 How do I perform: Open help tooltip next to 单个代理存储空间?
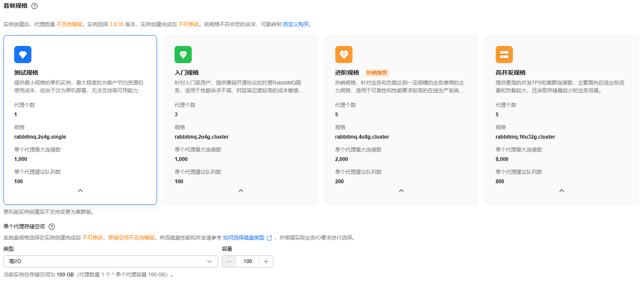[x=52, y=227]
